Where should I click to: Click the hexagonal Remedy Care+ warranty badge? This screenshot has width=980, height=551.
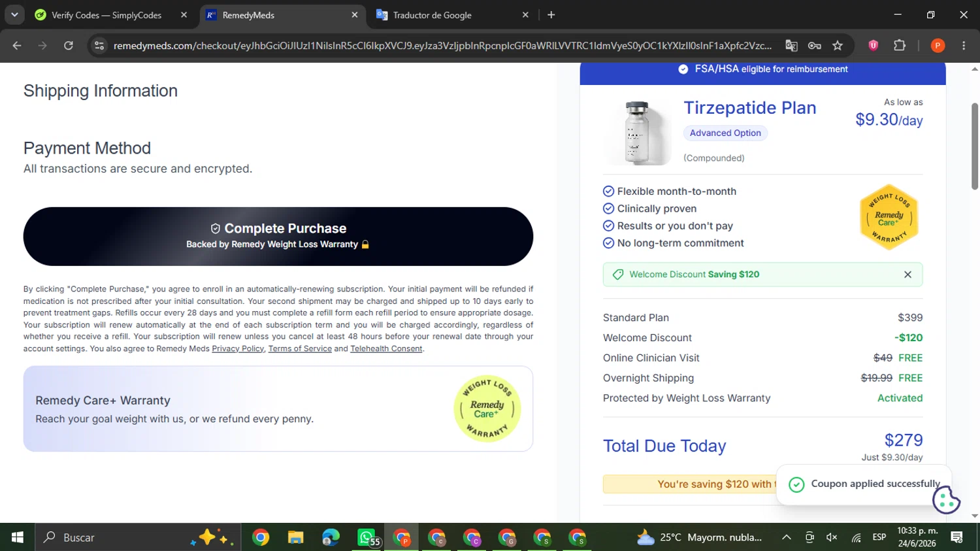(889, 218)
